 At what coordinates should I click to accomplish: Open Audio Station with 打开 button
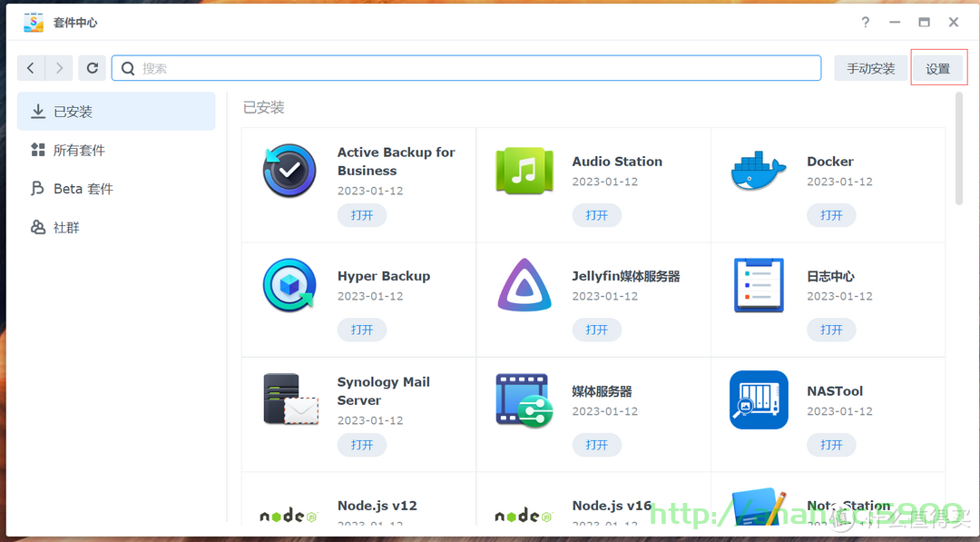pyautogui.click(x=597, y=215)
